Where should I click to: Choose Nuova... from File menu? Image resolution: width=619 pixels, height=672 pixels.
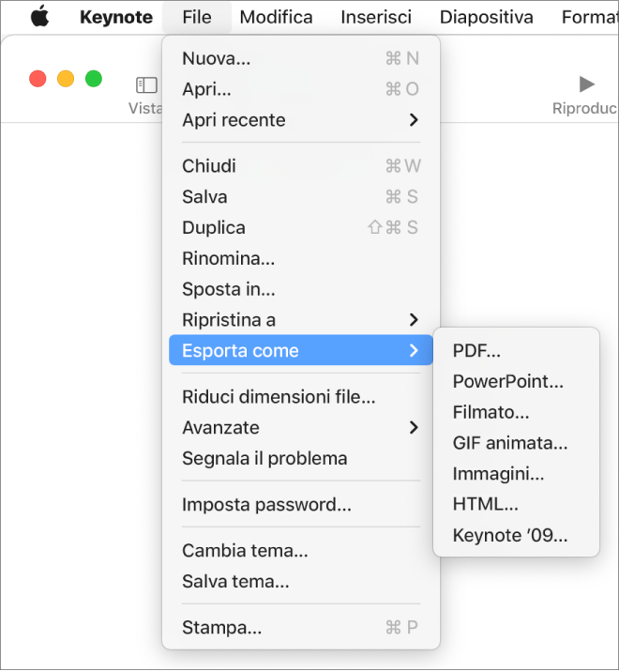coord(301,58)
